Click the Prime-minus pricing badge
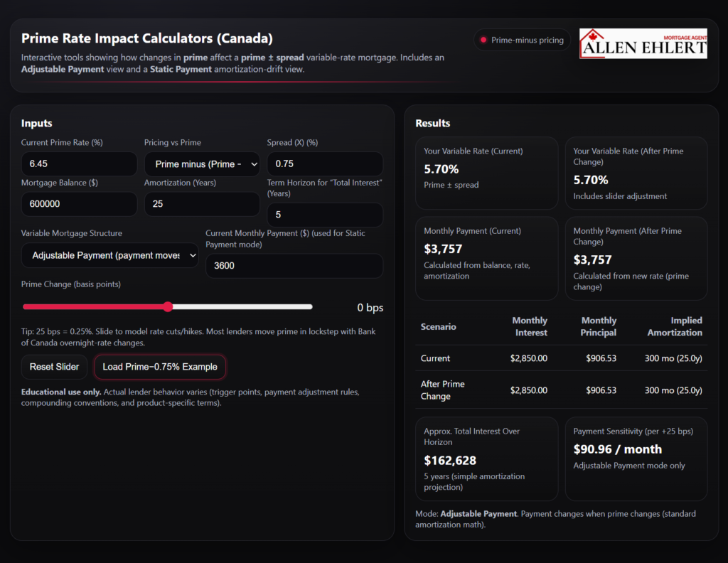 [522, 41]
